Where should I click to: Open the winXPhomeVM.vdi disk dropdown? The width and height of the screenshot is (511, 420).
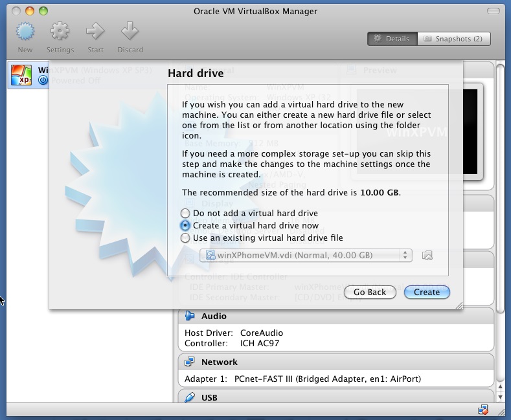pos(306,255)
